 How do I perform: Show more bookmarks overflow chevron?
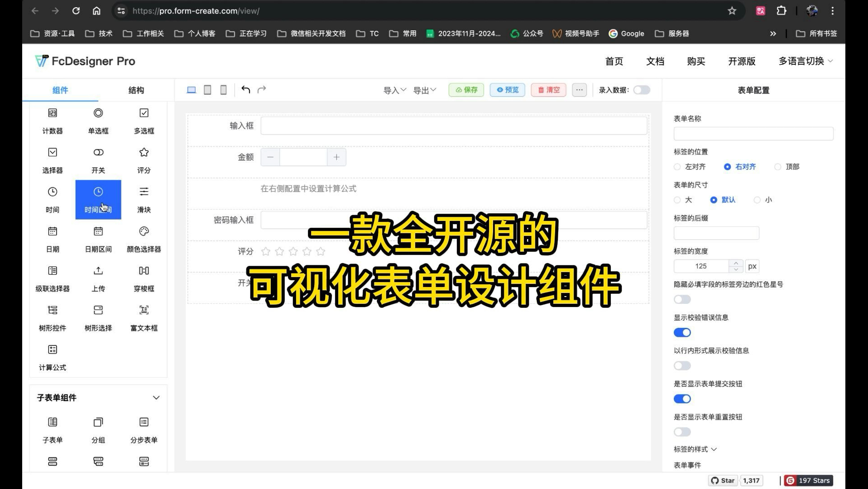click(773, 34)
